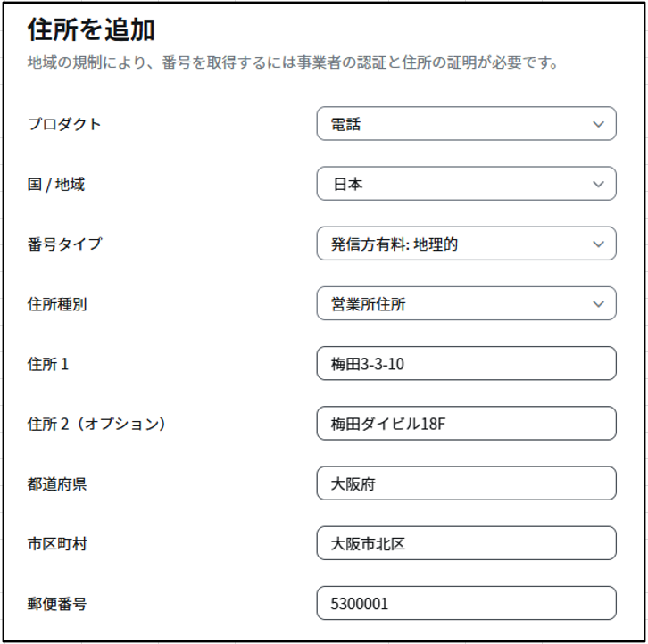Click the chevron arrow in the 番号タイプ box
648x644 pixels.
point(598,244)
